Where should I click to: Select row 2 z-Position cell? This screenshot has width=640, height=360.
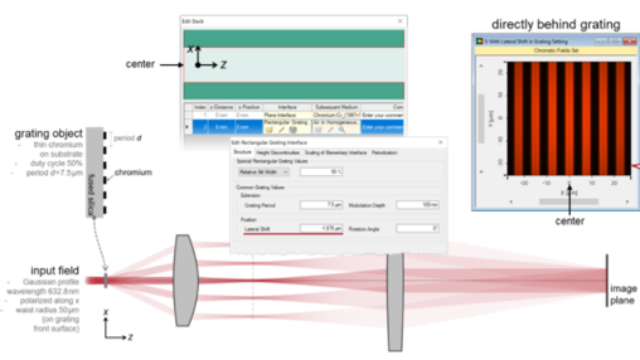click(249, 127)
